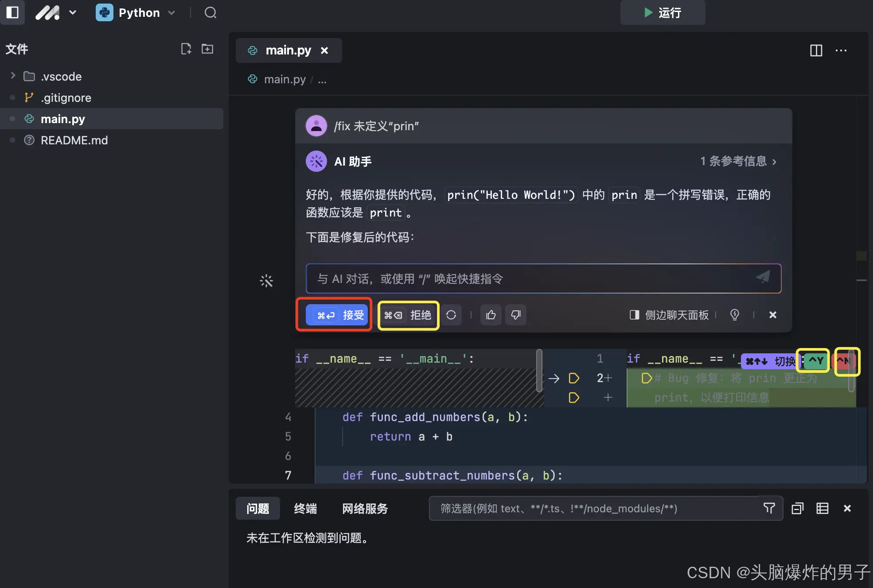Expand the .vscode folder

click(12, 76)
